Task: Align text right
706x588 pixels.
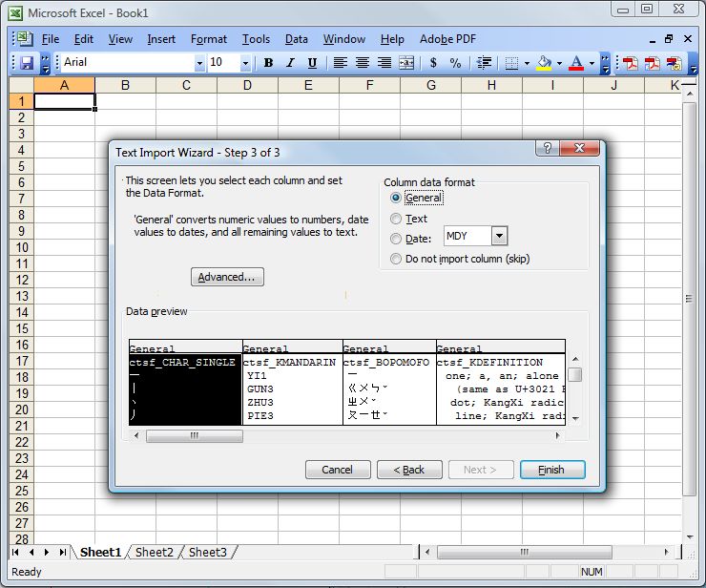Action: tap(384, 63)
